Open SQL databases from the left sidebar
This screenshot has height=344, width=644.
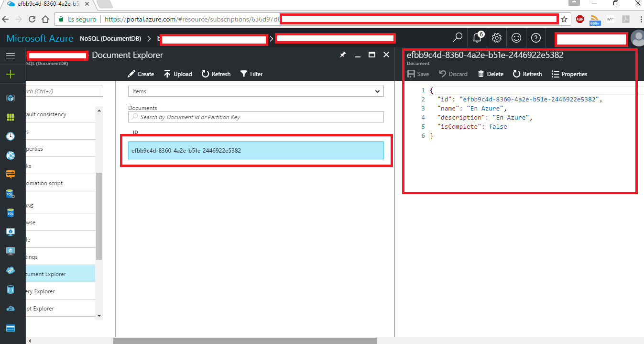tap(10, 212)
